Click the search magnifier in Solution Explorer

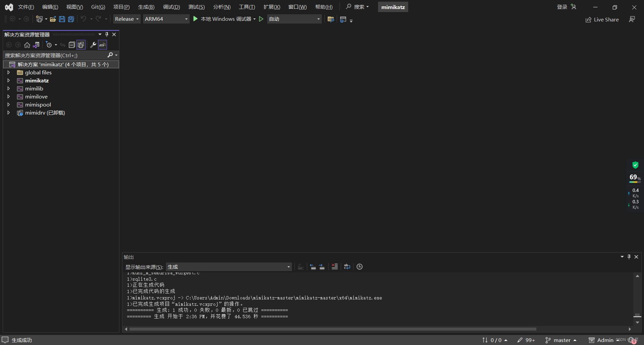pyautogui.click(x=110, y=55)
